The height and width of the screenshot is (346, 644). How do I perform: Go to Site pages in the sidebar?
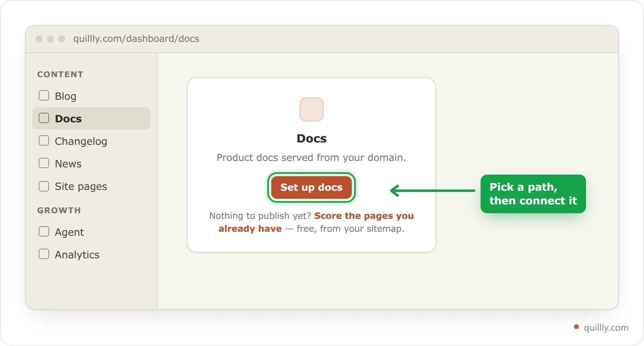(x=91, y=186)
